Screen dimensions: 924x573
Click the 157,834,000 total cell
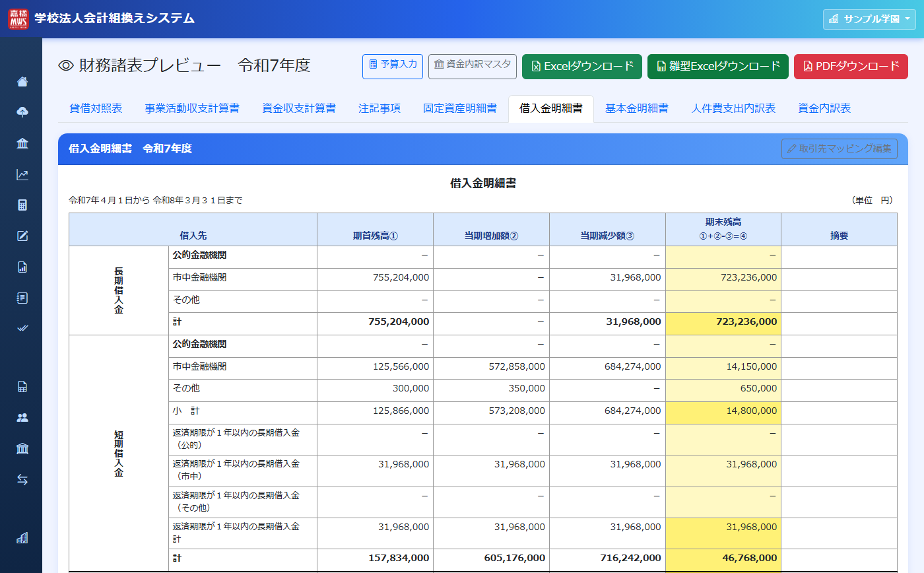[376, 560]
